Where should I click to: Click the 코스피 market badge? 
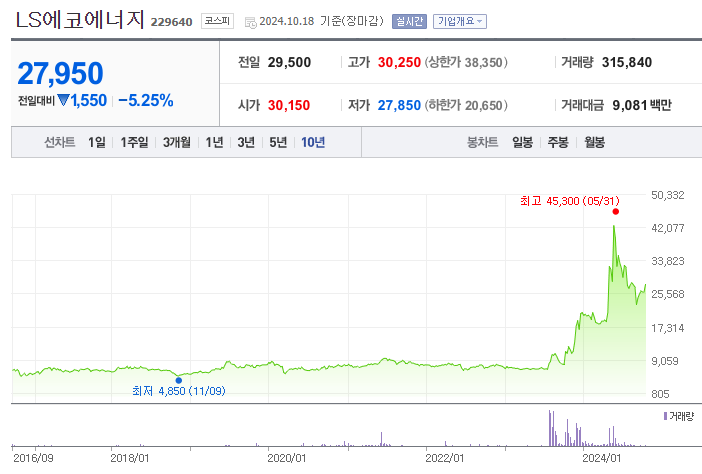(x=217, y=21)
